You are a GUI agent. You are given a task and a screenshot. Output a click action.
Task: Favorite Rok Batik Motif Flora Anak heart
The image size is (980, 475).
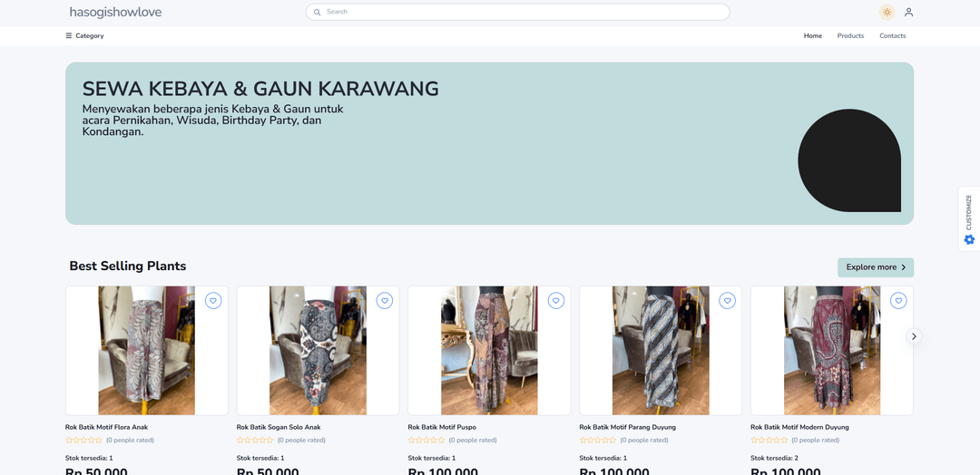[x=213, y=301]
